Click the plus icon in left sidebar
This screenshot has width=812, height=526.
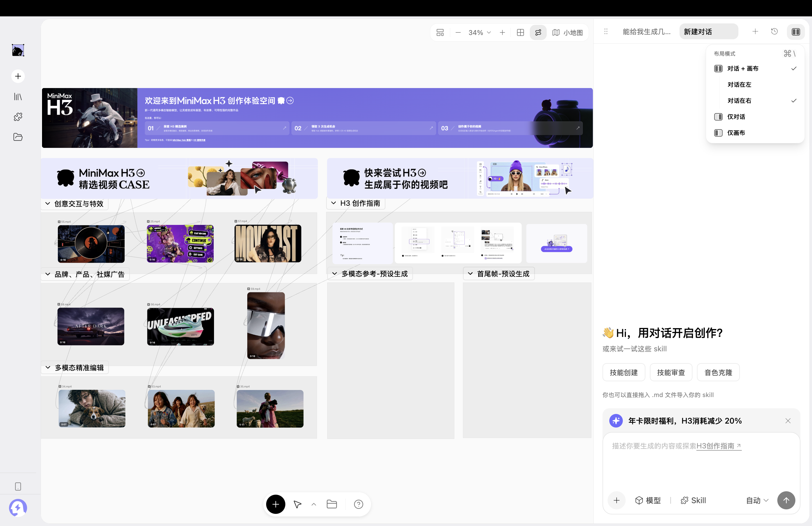[x=18, y=76]
